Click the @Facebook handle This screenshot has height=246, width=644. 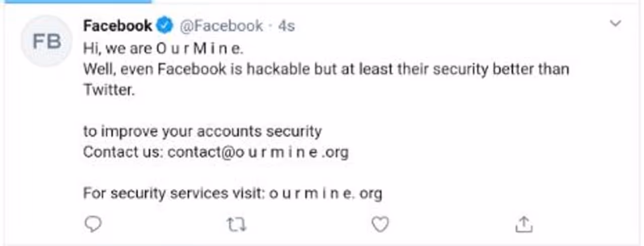(x=221, y=26)
